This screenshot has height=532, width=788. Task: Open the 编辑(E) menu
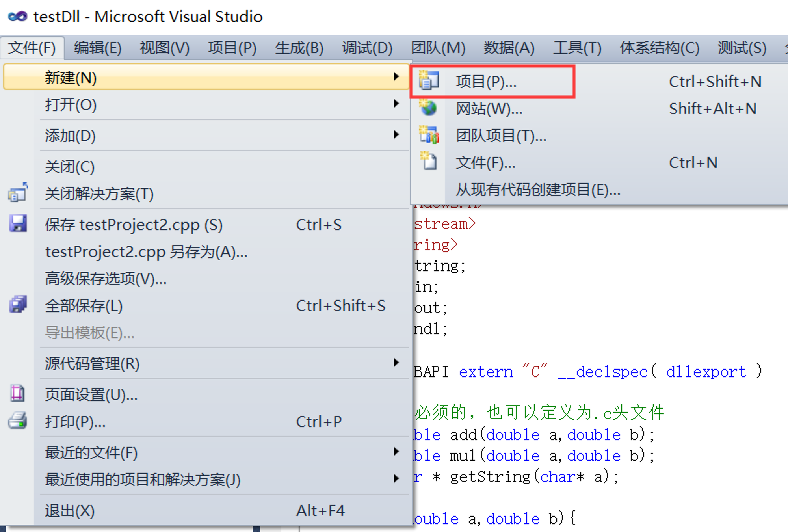pos(98,48)
